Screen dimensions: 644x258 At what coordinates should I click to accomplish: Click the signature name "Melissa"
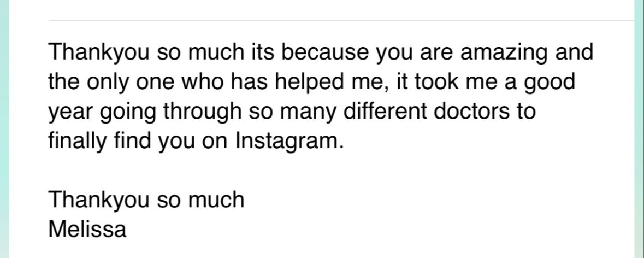(87, 228)
